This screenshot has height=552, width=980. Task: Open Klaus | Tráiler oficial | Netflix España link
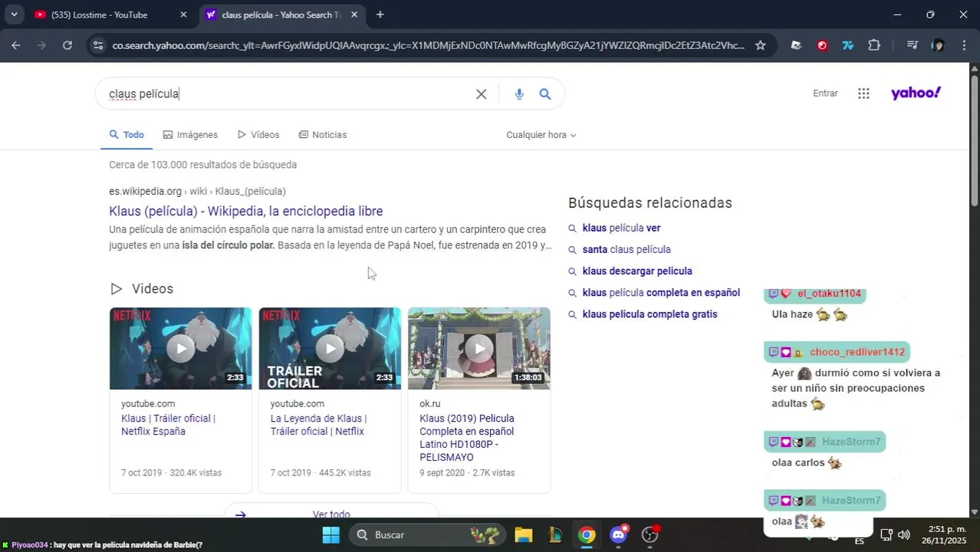168,425
